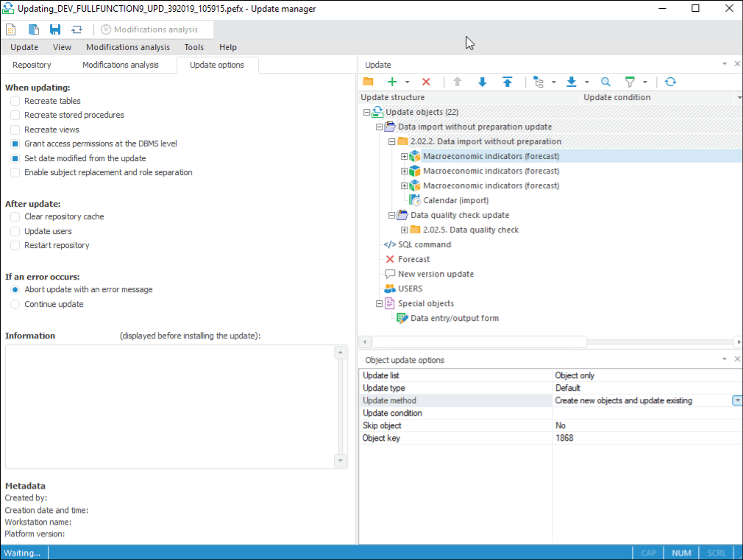Select the Forecast item with red X
The height and width of the screenshot is (560, 743).
pos(413,259)
